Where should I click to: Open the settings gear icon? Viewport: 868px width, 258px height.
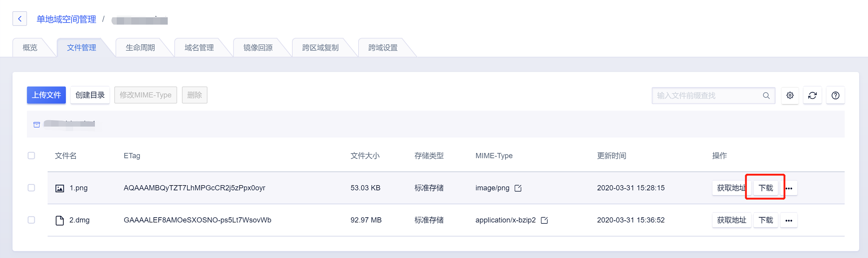(x=790, y=95)
